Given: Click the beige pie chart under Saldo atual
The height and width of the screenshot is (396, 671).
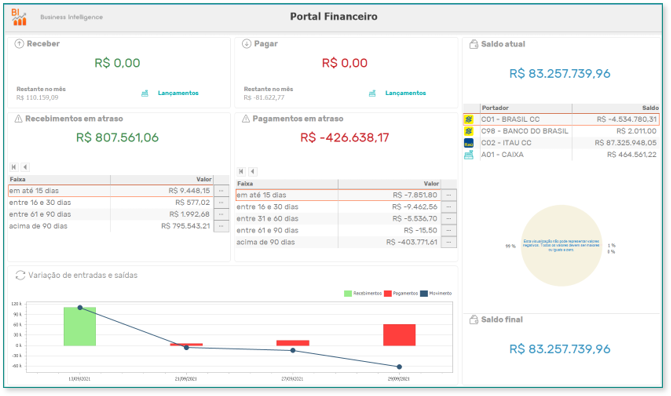Looking at the screenshot, I should [561, 245].
